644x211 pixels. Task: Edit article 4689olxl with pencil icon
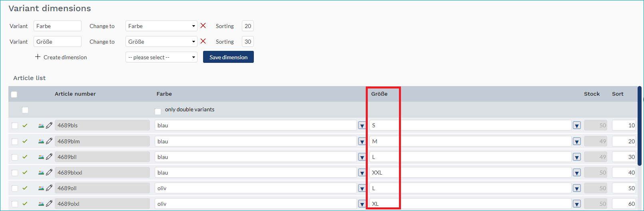click(49, 203)
